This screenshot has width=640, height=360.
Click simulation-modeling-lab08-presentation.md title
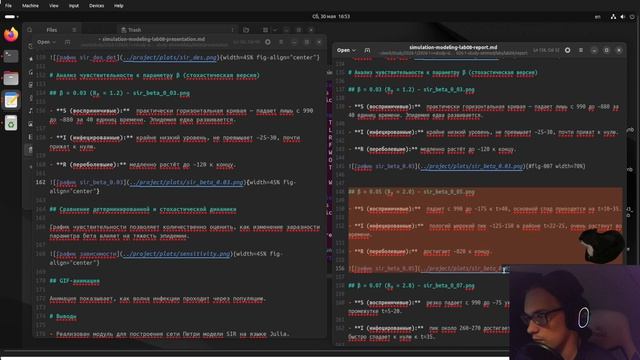tap(154, 39)
